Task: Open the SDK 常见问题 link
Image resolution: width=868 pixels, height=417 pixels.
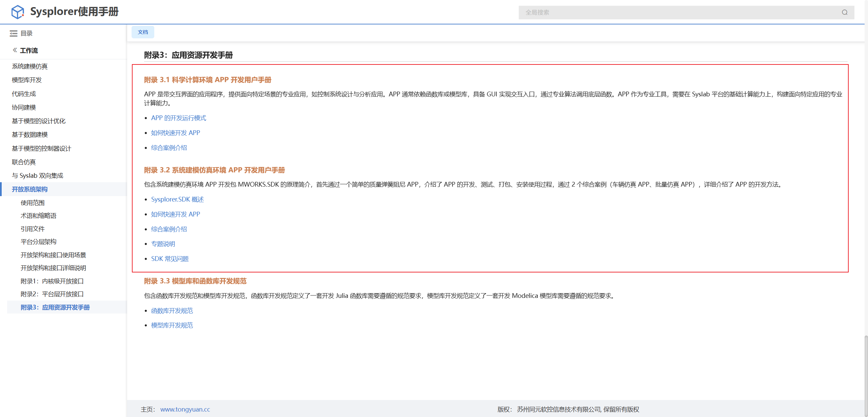Action: pyautogui.click(x=170, y=259)
